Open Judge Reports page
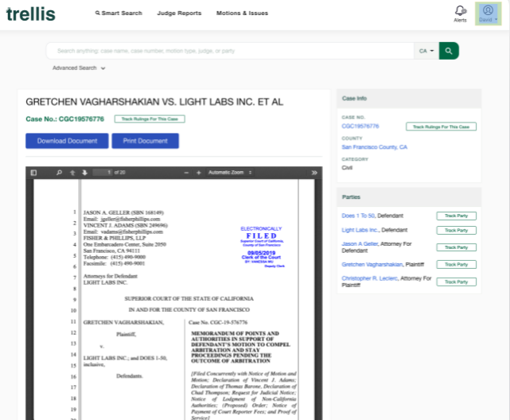This screenshot has width=510, height=420. 179,13
